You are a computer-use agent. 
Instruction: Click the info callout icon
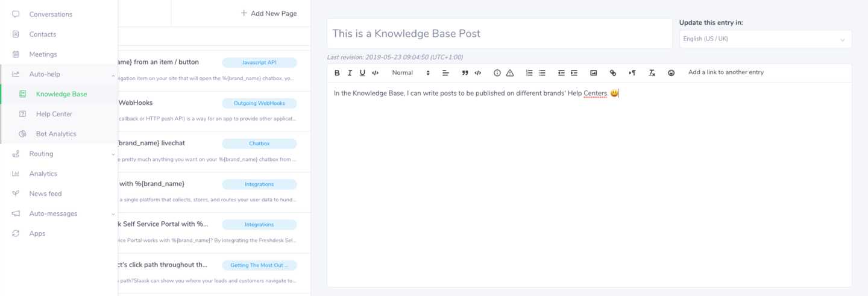[x=497, y=73]
